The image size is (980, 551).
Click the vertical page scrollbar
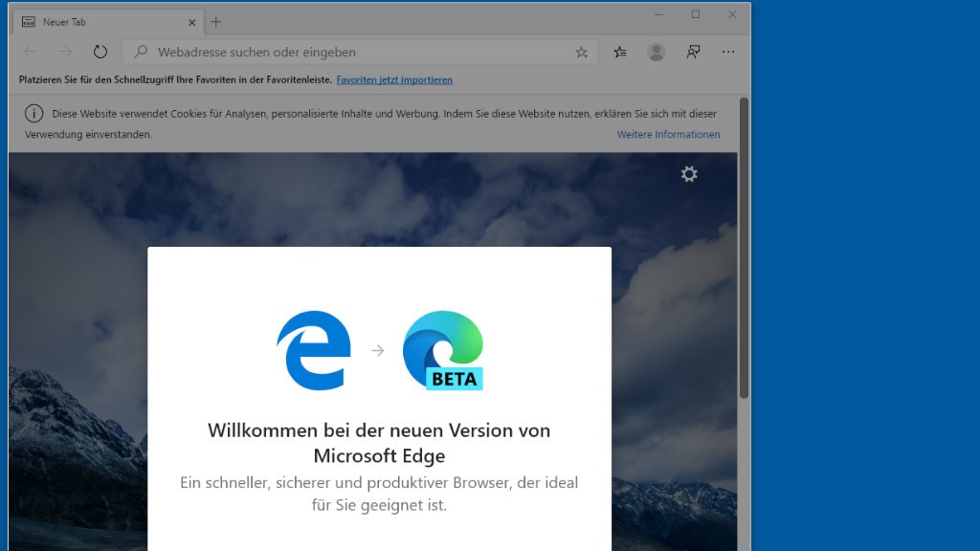(744, 248)
